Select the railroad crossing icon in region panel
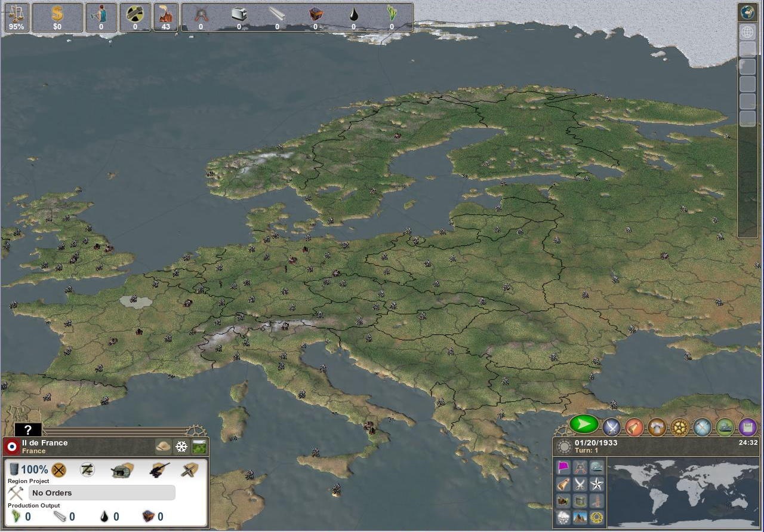The width and height of the screenshot is (764, 532). [x=58, y=470]
